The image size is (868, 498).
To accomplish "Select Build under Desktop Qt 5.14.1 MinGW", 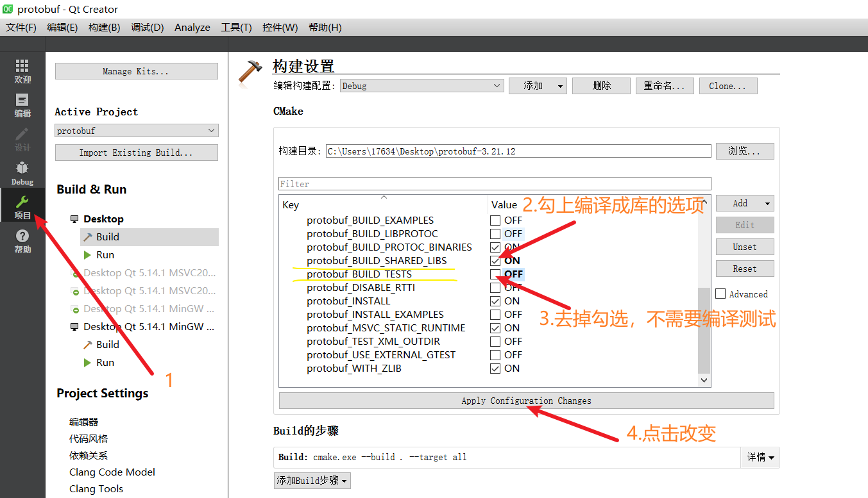I will click(108, 345).
